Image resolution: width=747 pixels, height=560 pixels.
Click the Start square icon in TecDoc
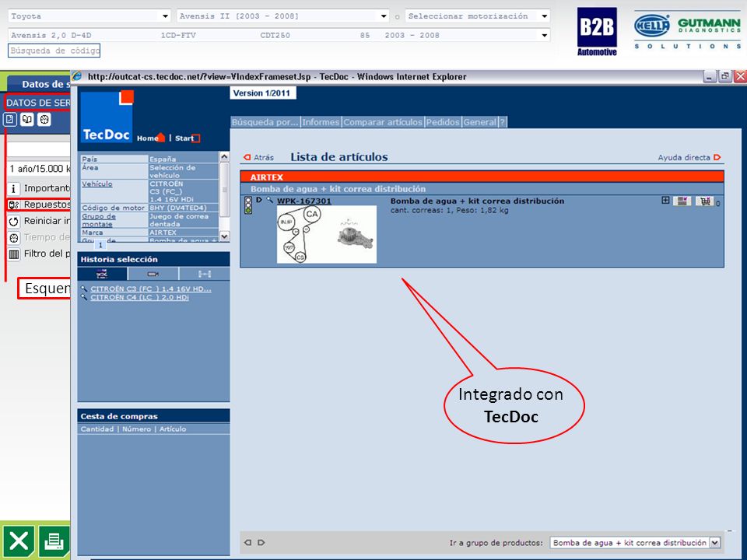196,138
